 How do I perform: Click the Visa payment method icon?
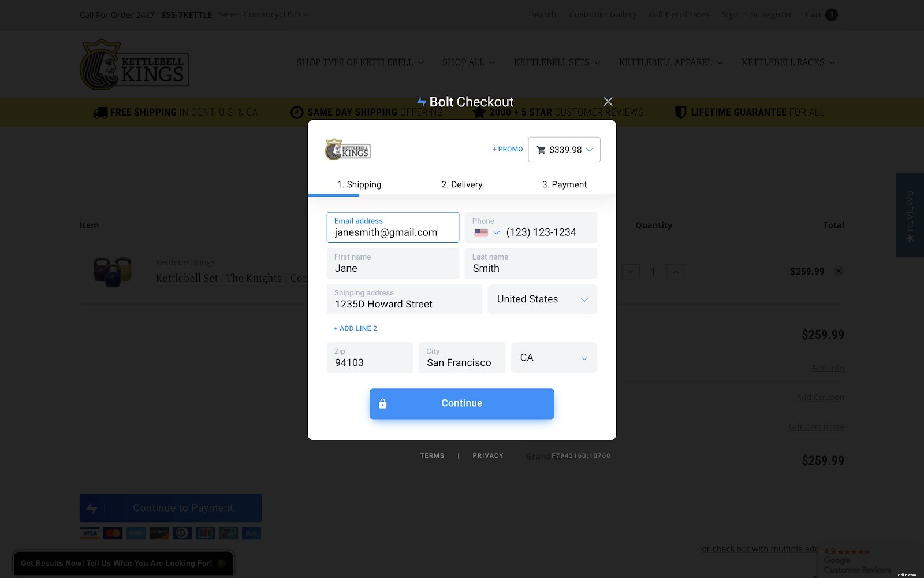pos(90,533)
